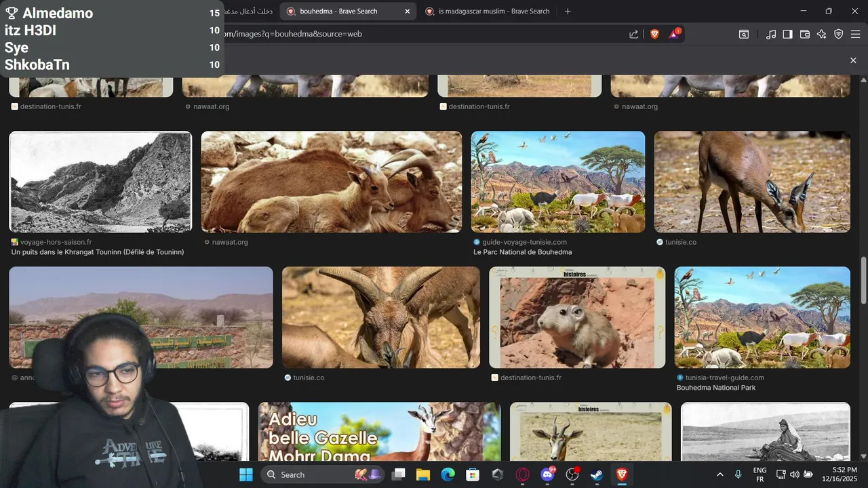The height and width of the screenshot is (488, 868).
Task: Open Brave VPN shield icon
Action: pyautogui.click(x=838, y=34)
